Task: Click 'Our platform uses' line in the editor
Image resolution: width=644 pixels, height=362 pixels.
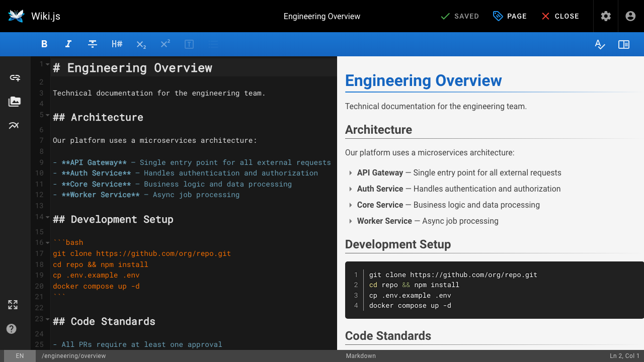Action: coord(155,140)
